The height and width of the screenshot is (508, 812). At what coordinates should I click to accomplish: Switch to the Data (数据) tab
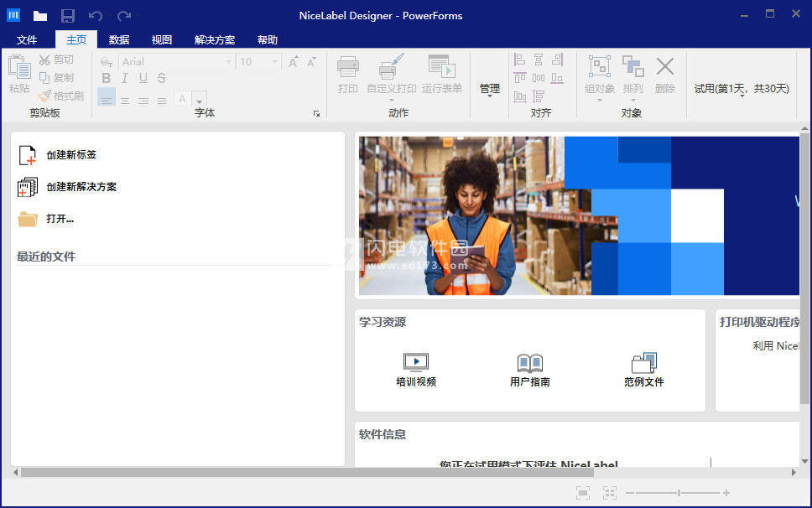119,40
